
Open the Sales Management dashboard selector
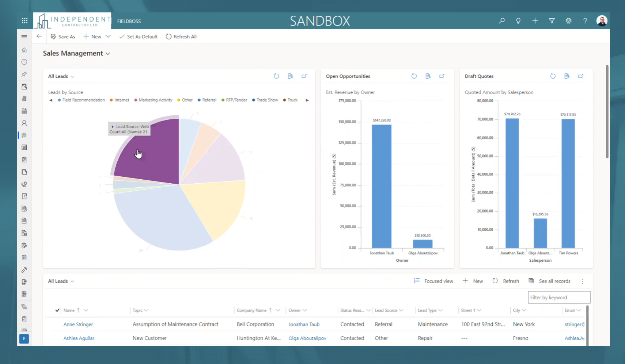click(x=76, y=54)
